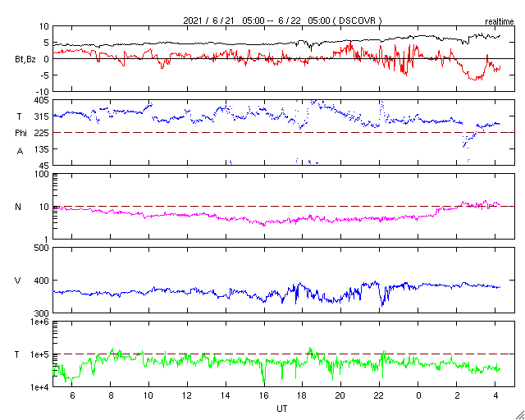Click the 'N' density axis label

18,207
